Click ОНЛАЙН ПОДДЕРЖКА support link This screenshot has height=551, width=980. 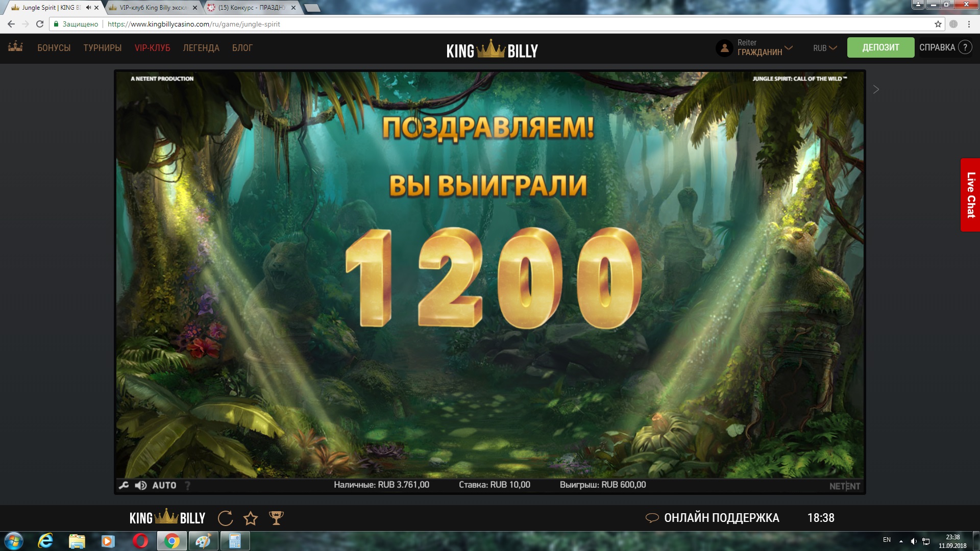click(721, 518)
